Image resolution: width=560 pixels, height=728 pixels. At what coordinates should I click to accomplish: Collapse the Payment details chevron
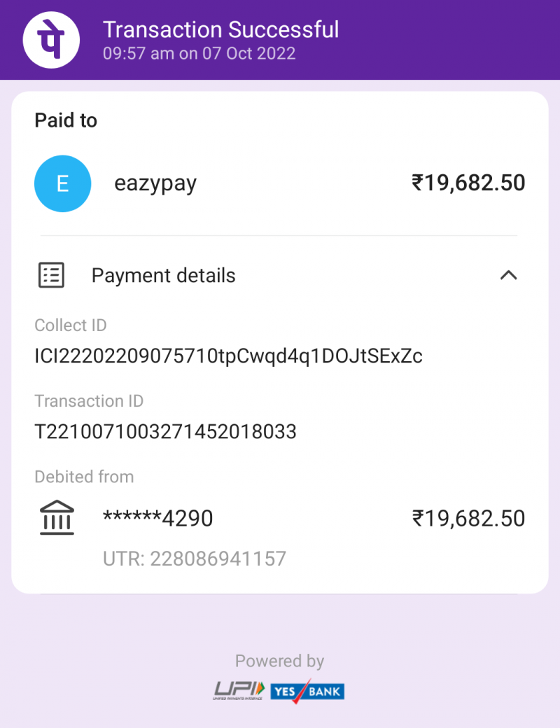[x=508, y=275]
